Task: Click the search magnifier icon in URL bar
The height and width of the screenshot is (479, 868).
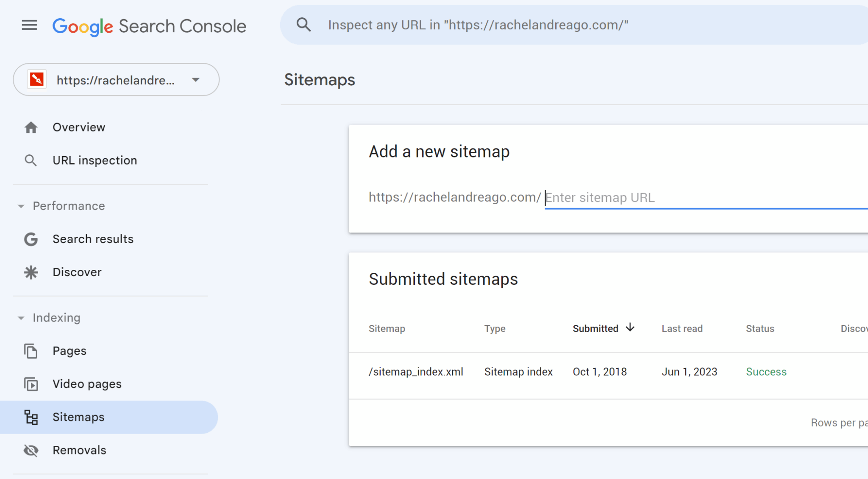Action: pyautogui.click(x=303, y=25)
